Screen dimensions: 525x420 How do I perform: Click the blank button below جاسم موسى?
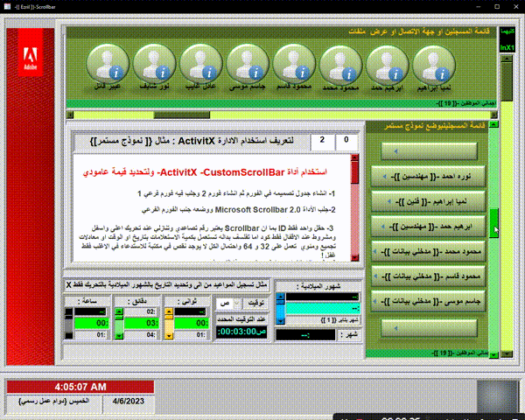pyautogui.click(x=429, y=328)
